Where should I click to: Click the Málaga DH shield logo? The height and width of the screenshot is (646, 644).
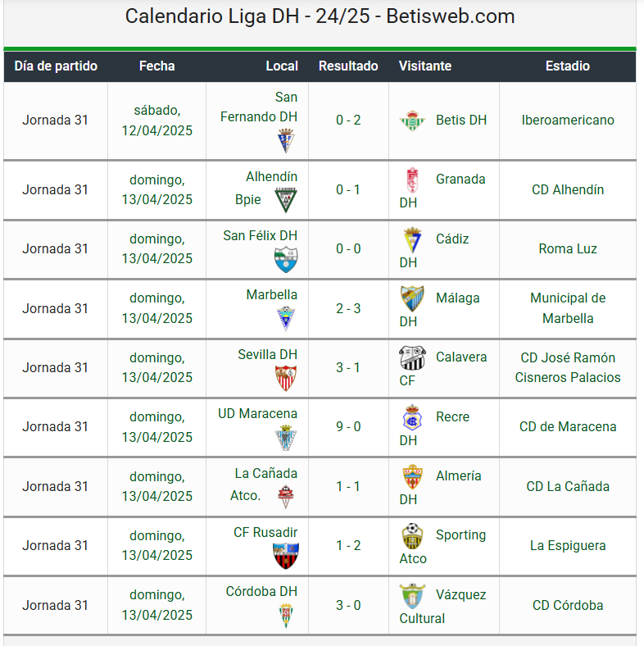[x=412, y=298]
